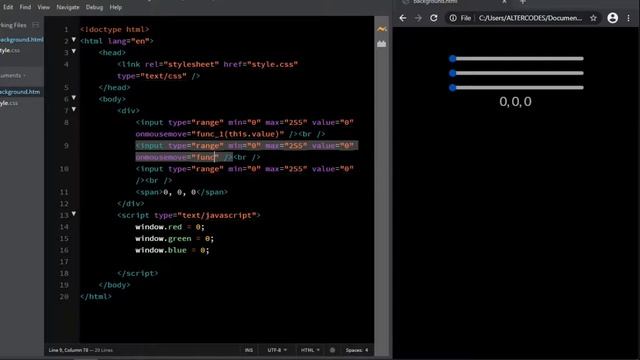
Task: Select background.html in Working Files
Action: (x=22, y=40)
